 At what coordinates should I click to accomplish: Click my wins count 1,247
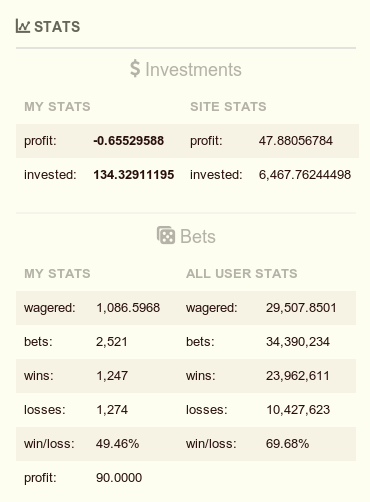click(x=112, y=376)
